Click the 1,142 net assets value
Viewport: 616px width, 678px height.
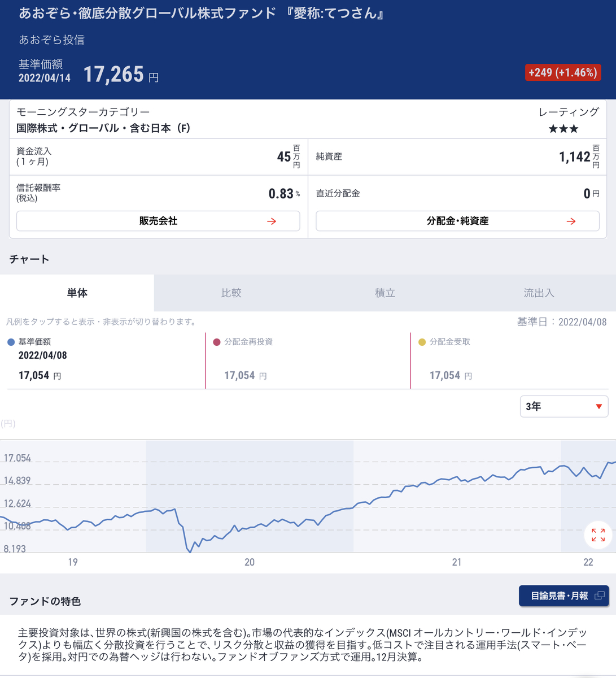tap(575, 157)
